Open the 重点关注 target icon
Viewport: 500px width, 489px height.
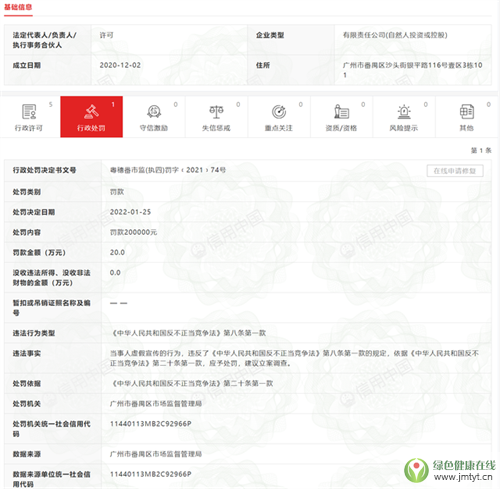279,111
